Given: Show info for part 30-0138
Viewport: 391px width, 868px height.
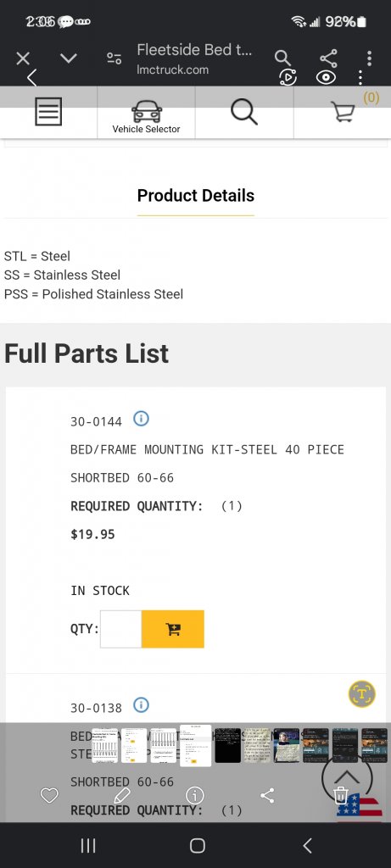Looking at the screenshot, I should pos(142,705).
